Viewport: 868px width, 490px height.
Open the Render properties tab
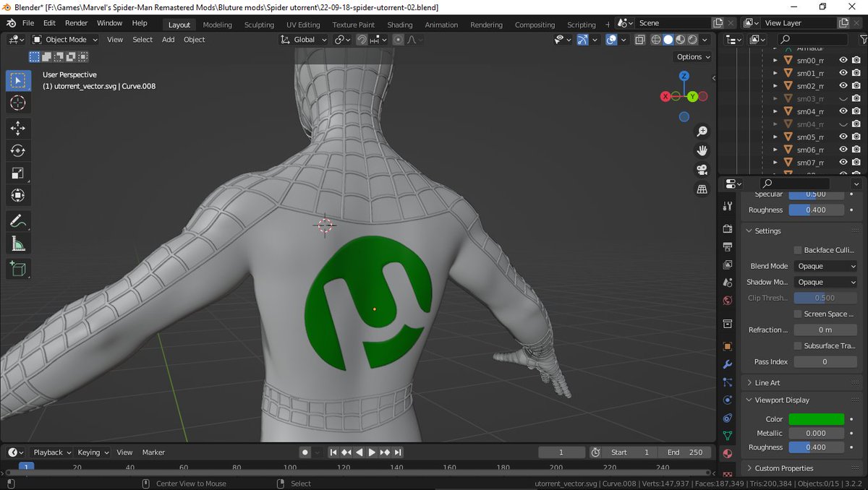click(728, 229)
